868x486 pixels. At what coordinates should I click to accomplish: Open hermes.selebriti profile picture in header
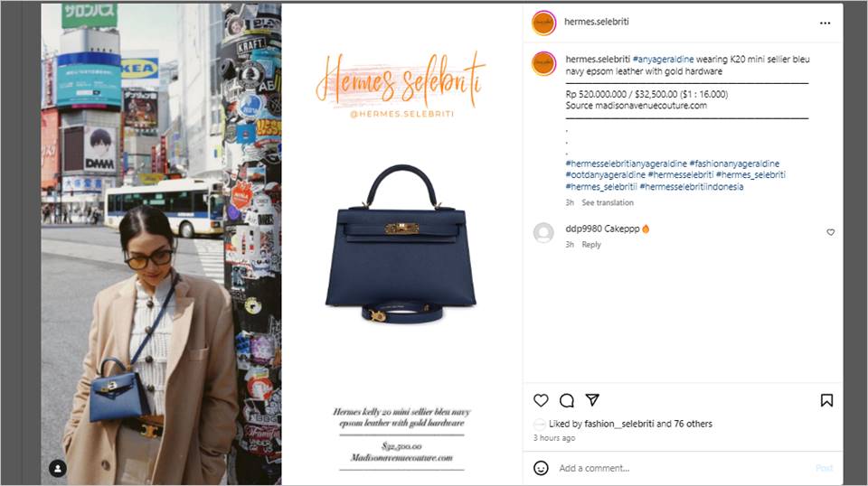pyautogui.click(x=543, y=23)
